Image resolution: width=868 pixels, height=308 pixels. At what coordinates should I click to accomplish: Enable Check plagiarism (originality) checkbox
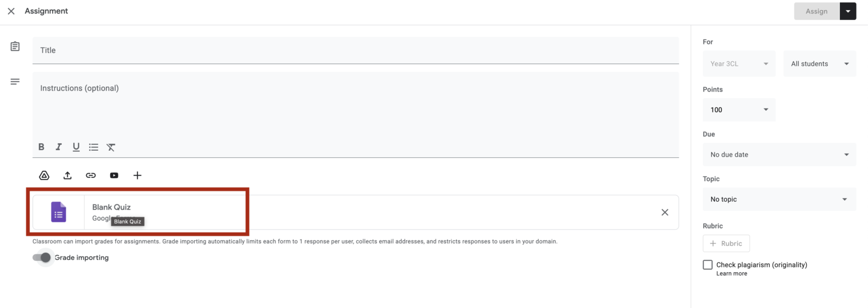[x=707, y=265]
